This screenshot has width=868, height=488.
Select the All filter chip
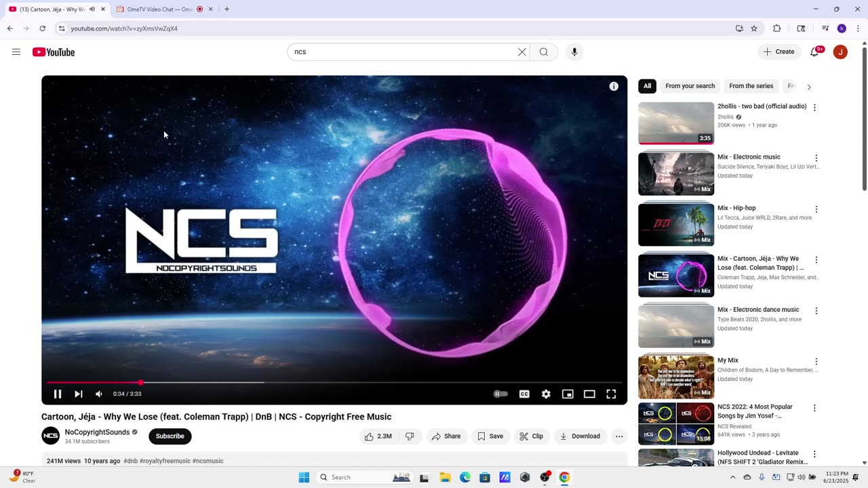click(x=647, y=86)
